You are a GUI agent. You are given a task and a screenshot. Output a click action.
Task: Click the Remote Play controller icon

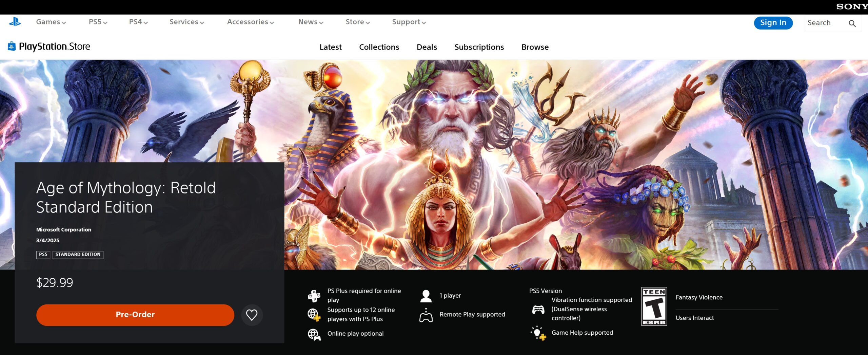[426, 315]
